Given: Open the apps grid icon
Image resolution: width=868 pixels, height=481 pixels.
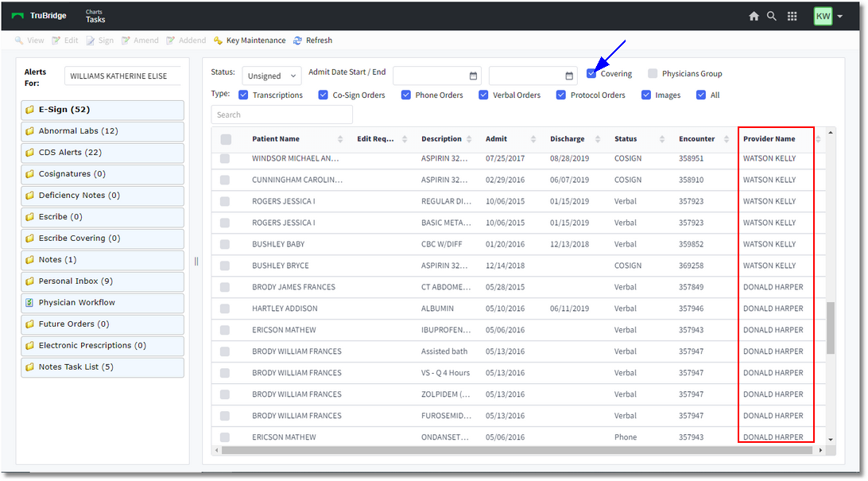Looking at the screenshot, I should tap(792, 16).
